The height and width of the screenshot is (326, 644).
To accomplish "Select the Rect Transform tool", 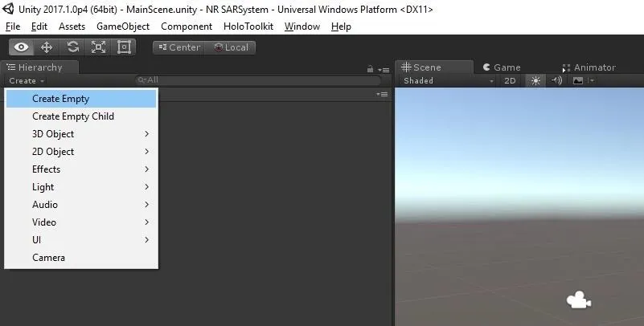I will (x=124, y=47).
